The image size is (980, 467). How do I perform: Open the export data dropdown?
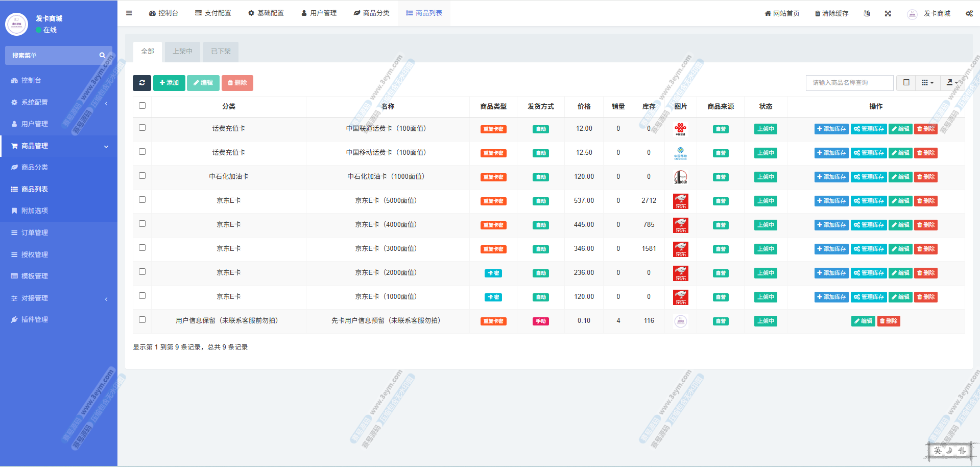point(952,83)
